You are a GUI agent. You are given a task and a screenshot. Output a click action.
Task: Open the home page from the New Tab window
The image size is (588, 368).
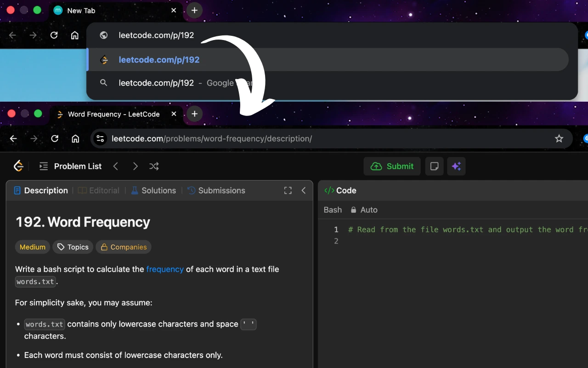(75, 35)
